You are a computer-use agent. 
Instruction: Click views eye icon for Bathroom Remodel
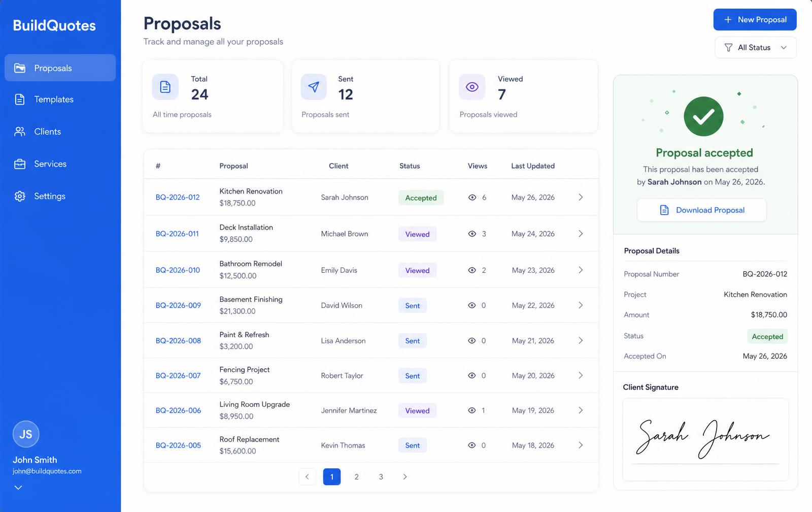point(472,270)
